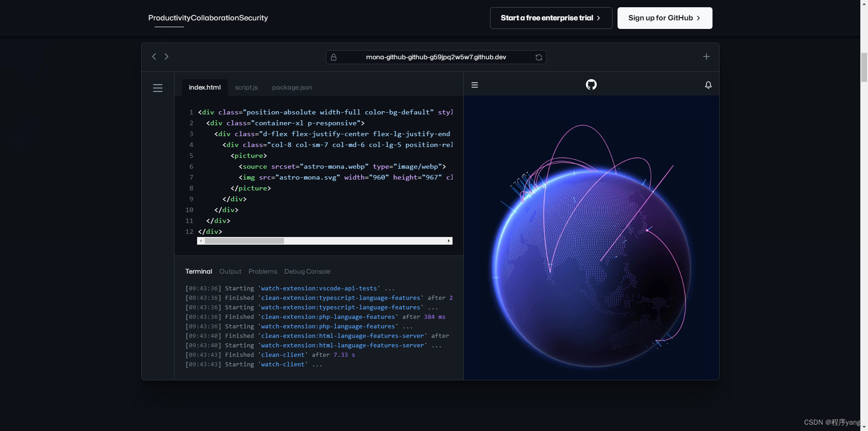Switch to the script.js tab

[x=246, y=87]
